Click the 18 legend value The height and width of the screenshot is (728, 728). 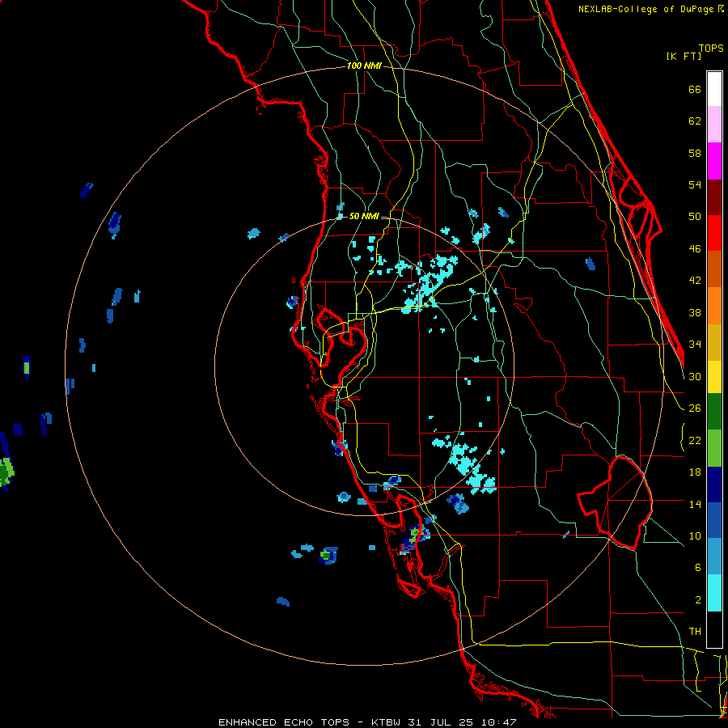pyautogui.click(x=695, y=472)
